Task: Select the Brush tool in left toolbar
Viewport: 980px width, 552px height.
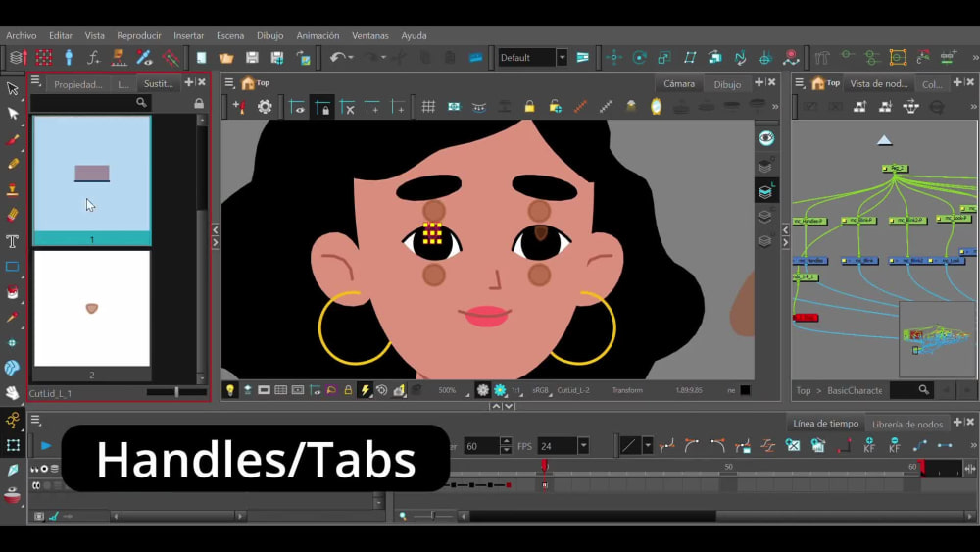Action: click(x=13, y=140)
